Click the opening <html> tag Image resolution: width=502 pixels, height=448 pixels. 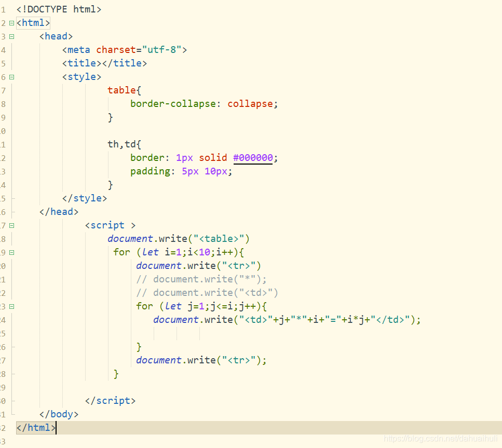(x=33, y=23)
